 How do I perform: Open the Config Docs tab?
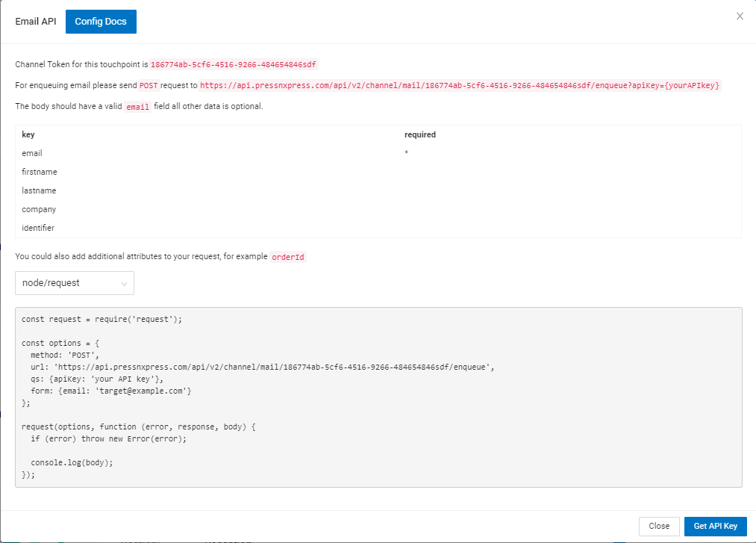tap(101, 22)
